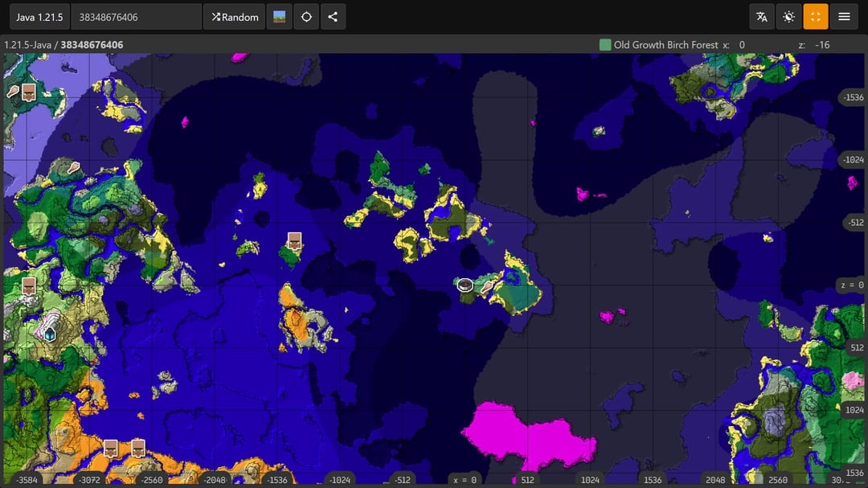Open the hamburger menu
The width and height of the screenshot is (868, 488).
[x=844, y=17]
